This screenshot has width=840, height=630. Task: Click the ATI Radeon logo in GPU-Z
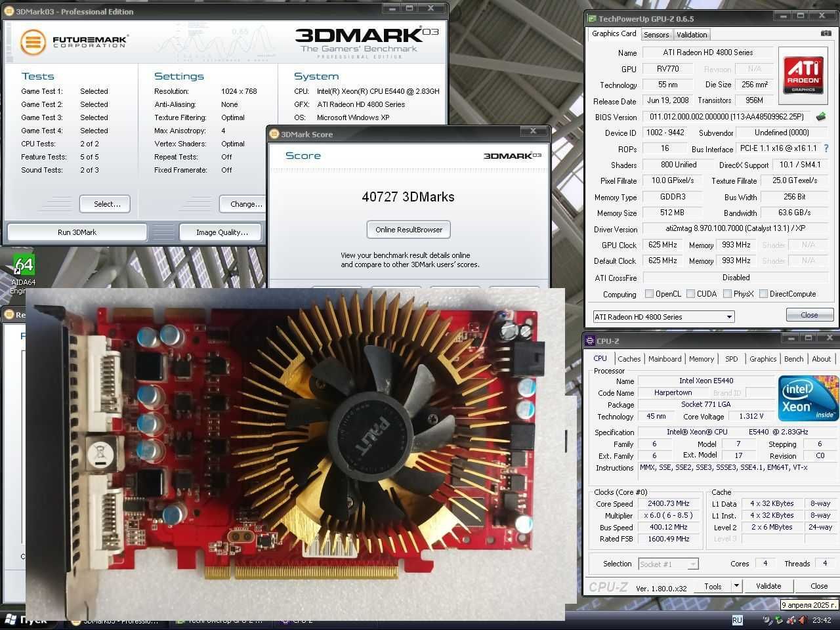coord(803,74)
